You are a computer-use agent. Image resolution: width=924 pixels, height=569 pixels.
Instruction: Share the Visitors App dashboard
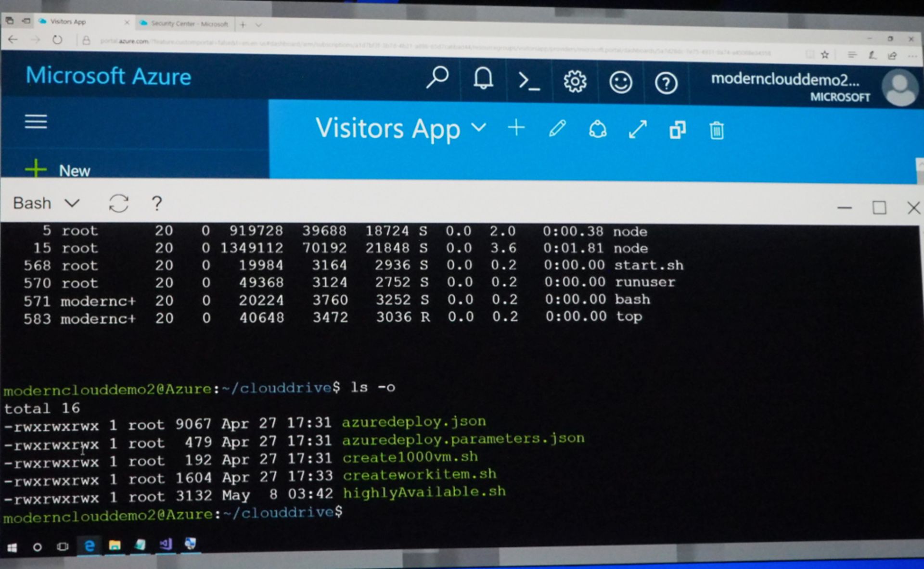pyautogui.click(x=597, y=129)
